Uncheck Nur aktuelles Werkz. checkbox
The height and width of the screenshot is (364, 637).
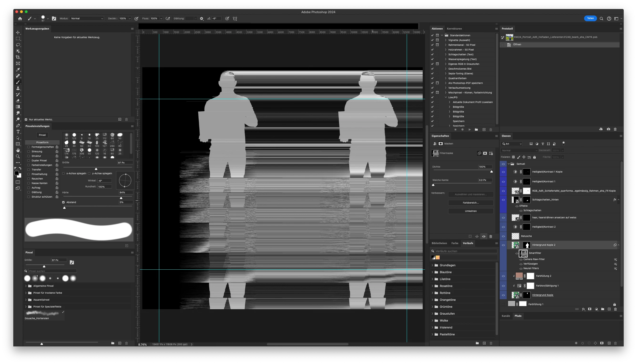pyautogui.click(x=26, y=119)
